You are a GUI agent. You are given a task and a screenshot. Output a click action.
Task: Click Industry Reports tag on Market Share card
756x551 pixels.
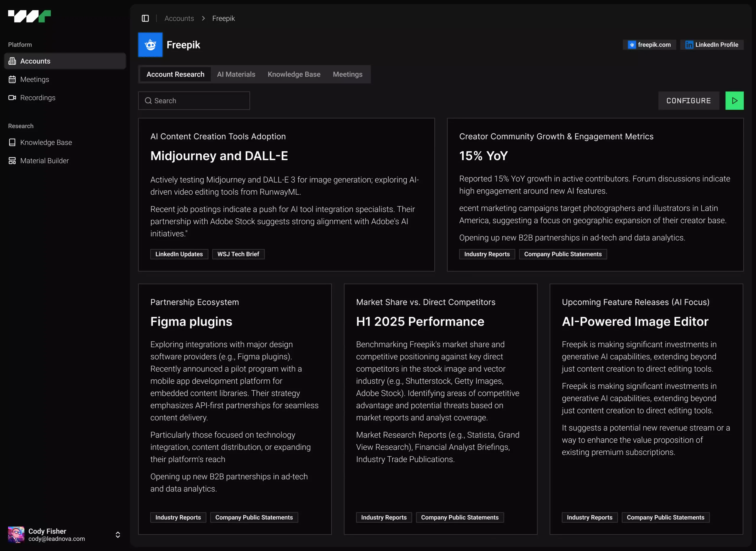coord(384,517)
